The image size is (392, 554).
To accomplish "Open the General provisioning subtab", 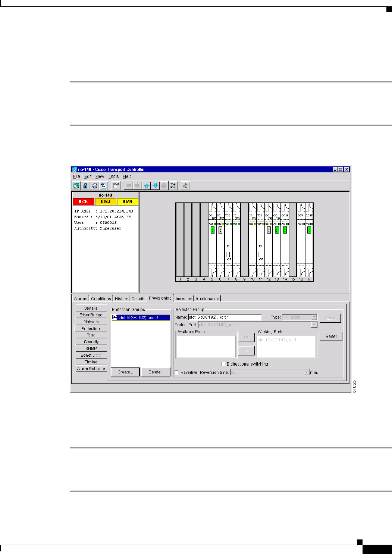I will pyautogui.click(x=91, y=308).
